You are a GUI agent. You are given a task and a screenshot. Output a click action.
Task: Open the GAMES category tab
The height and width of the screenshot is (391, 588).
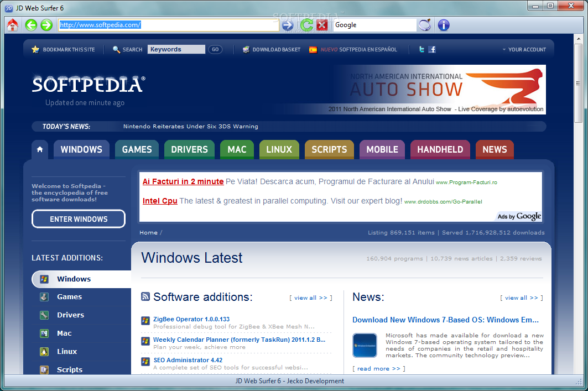tap(137, 149)
